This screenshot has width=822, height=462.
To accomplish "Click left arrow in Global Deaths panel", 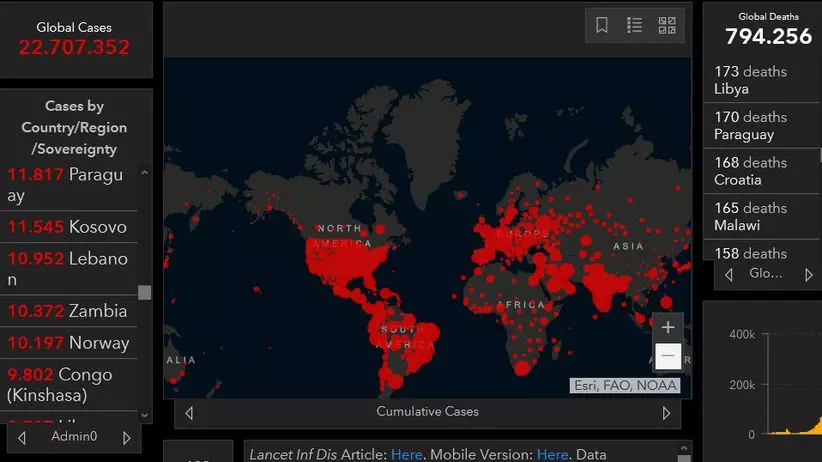I will click(728, 274).
